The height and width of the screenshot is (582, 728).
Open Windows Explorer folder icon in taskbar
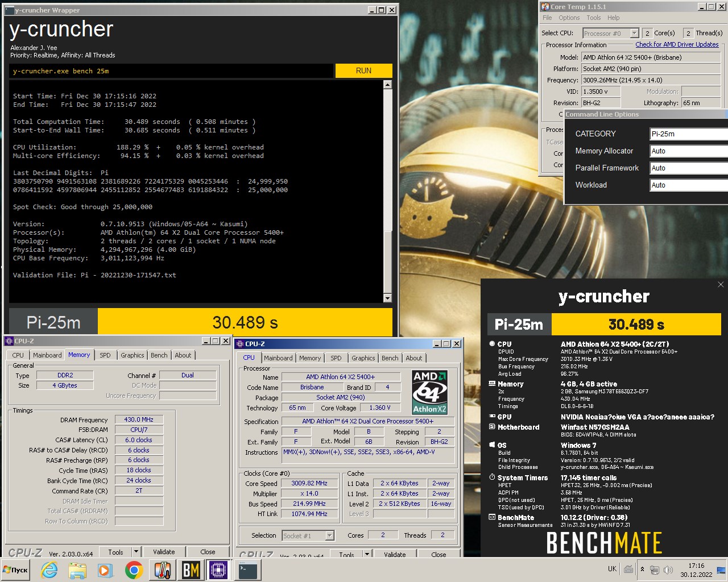pos(77,570)
